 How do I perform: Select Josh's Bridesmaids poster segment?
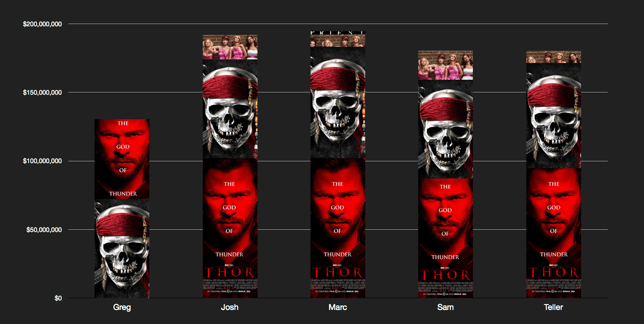click(230, 47)
